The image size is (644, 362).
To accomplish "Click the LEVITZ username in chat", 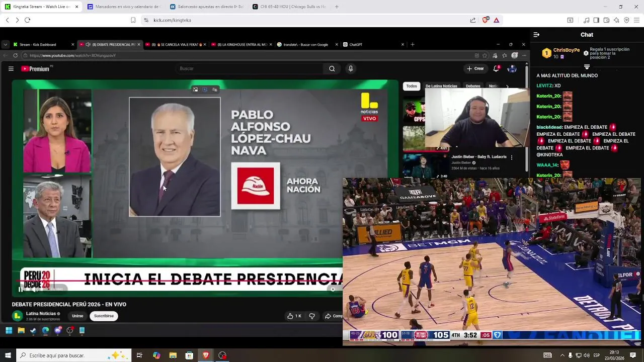I will pos(544,86).
